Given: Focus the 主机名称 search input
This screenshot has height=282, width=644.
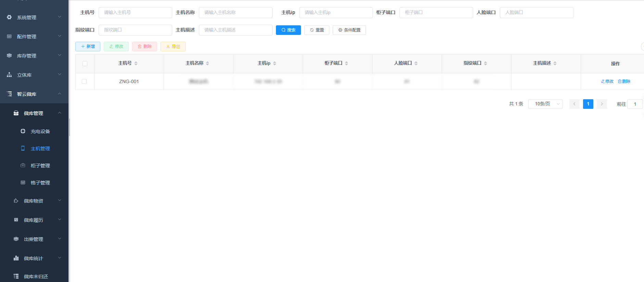Looking at the screenshot, I should point(236,12).
